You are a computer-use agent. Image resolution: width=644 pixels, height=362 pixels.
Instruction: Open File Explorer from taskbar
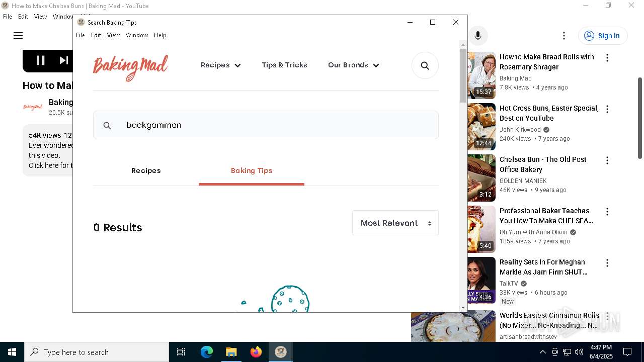[x=231, y=352]
